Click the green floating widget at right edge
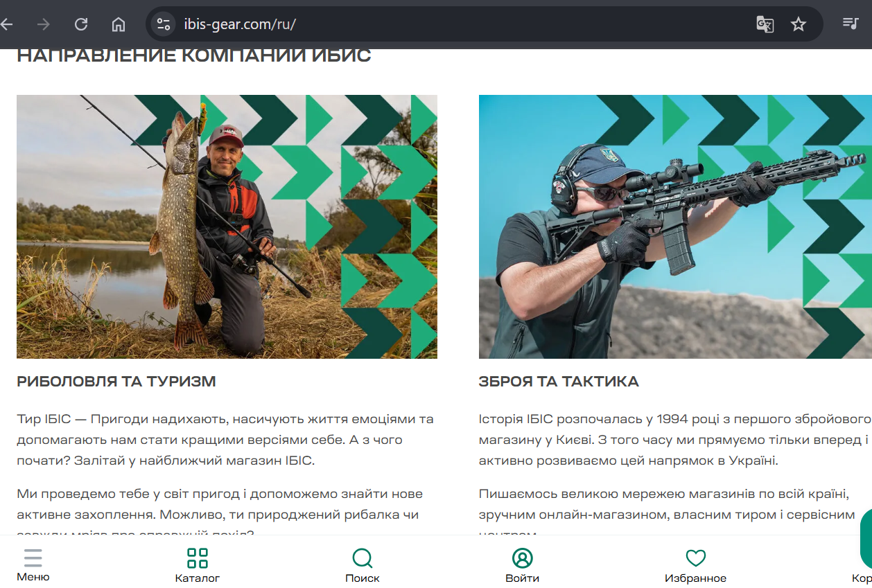This screenshot has height=588, width=872. [x=866, y=539]
